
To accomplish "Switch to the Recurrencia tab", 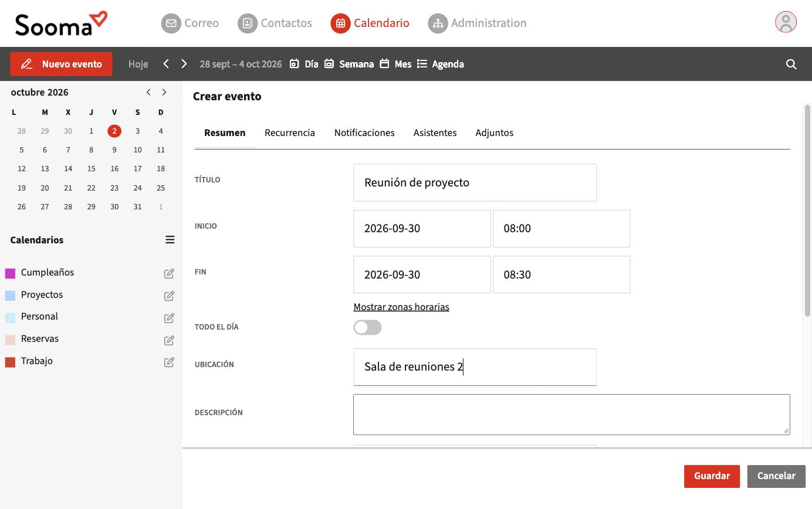I will [290, 133].
